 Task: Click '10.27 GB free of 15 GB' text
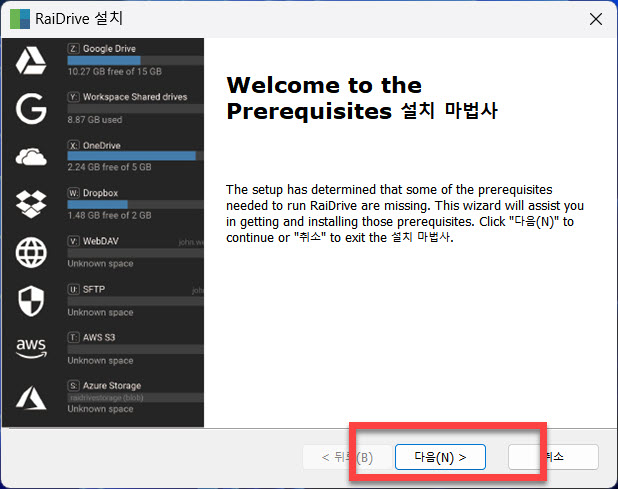click(x=115, y=71)
